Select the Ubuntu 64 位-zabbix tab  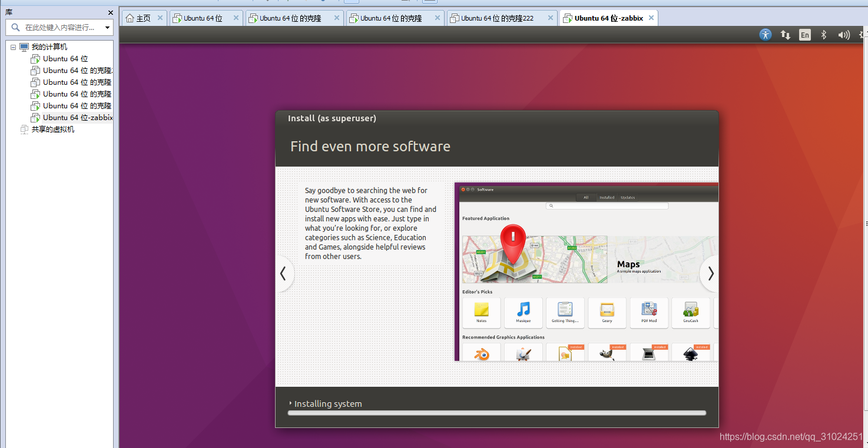609,18
